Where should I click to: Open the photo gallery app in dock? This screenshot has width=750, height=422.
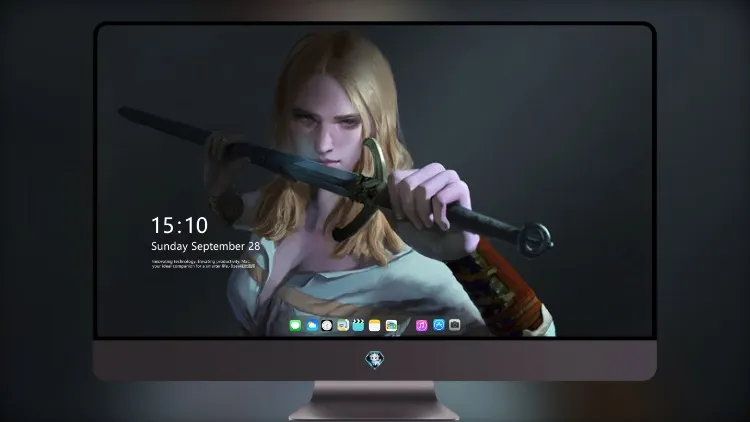391,326
